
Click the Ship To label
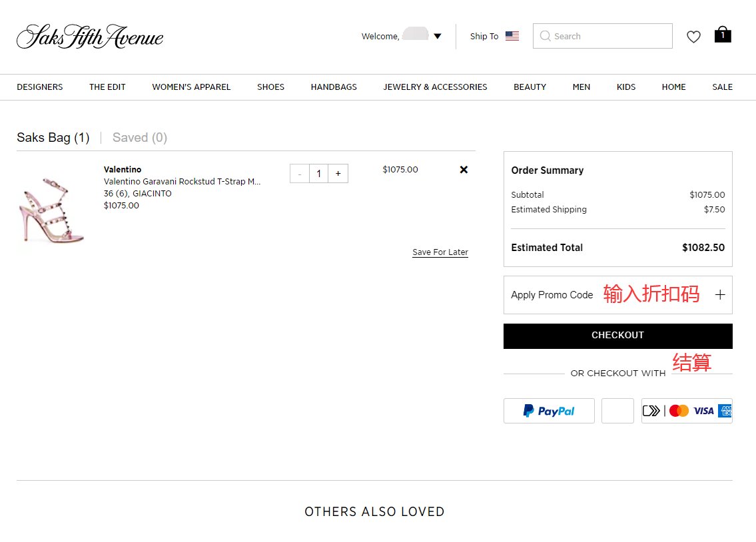point(484,36)
